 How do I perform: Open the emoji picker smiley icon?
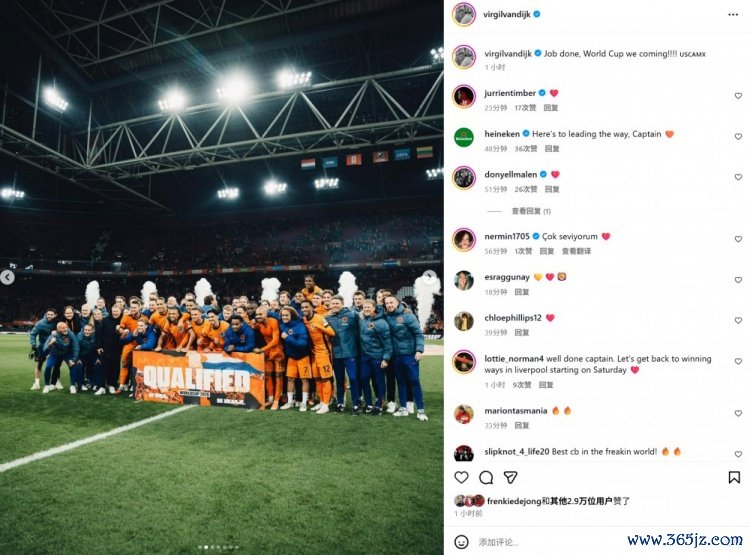point(461,542)
